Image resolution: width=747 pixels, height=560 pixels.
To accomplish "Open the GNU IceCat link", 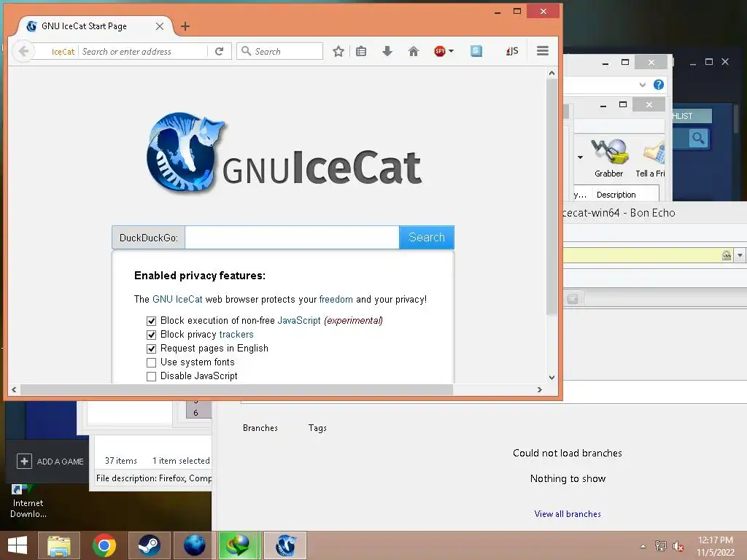I will click(x=177, y=299).
